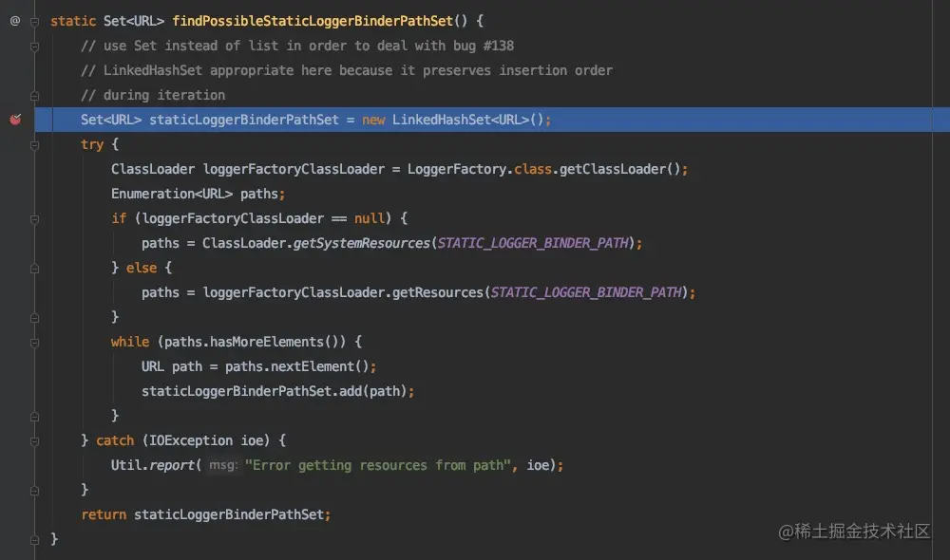The height and width of the screenshot is (560, 950).
Task: Collapse the catch IOException block fold marker
Action: [34, 441]
